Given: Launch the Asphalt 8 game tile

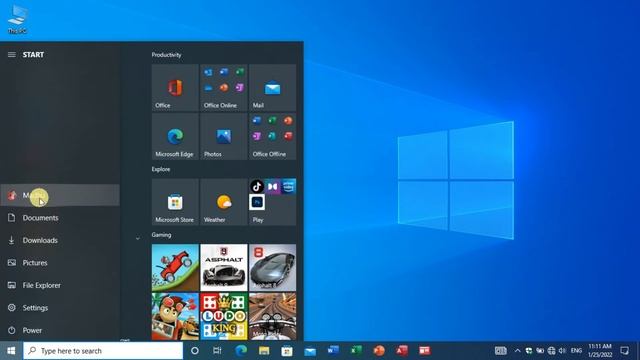Looking at the screenshot, I should tap(272, 267).
